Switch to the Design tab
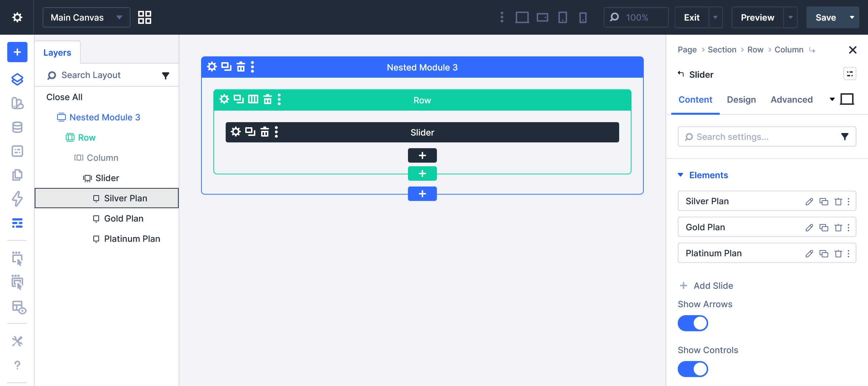Viewport: 868px width, 386px height. pos(741,99)
